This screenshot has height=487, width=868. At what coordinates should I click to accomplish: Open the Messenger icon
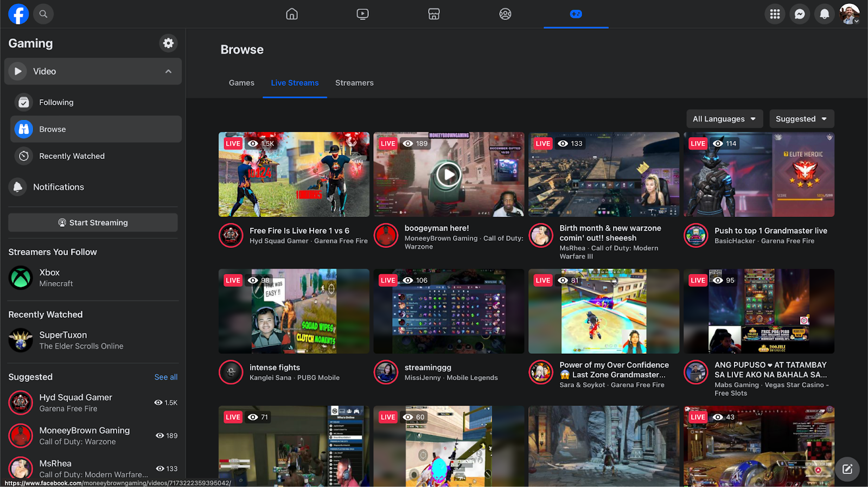800,14
